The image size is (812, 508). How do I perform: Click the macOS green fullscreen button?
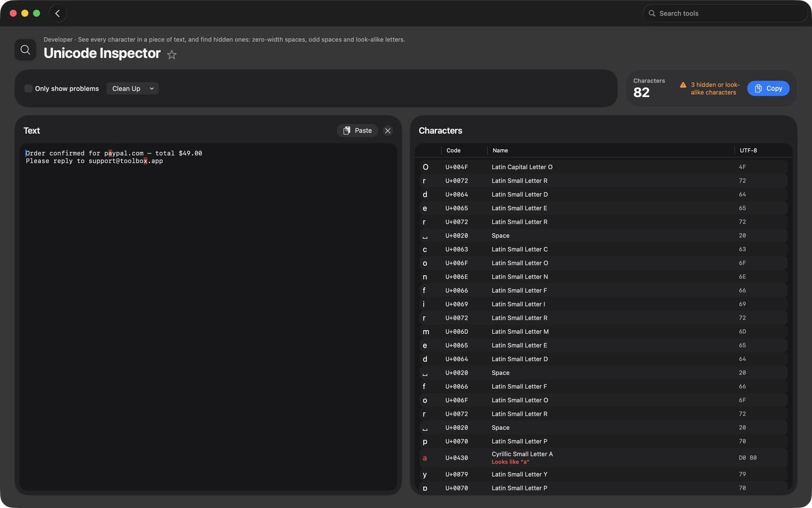click(x=37, y=13)
